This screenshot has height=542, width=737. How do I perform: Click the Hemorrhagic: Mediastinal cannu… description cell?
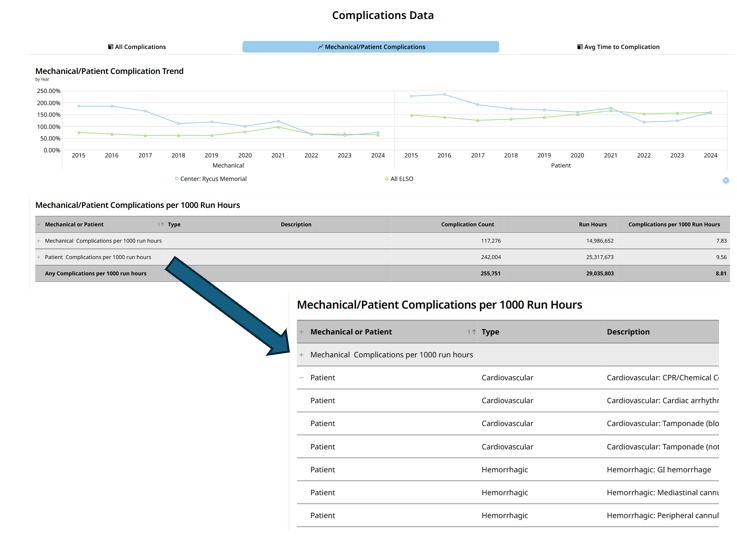662,493
